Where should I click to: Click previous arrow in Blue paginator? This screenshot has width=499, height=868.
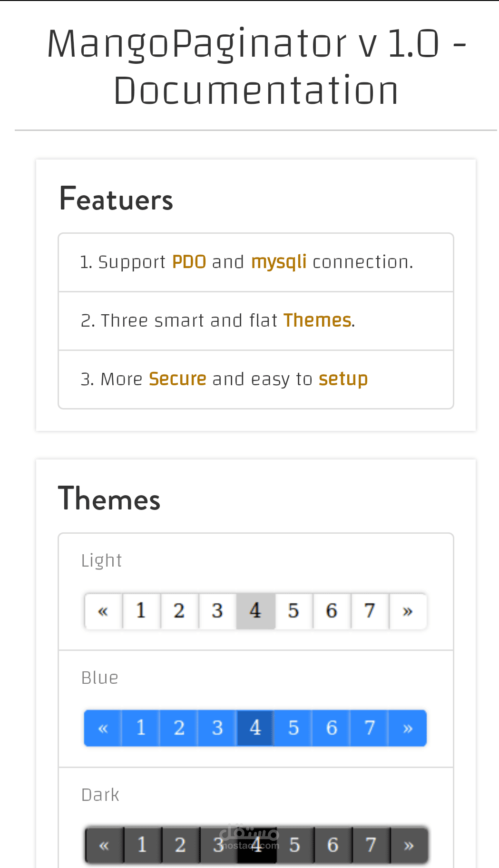(103, 728)
